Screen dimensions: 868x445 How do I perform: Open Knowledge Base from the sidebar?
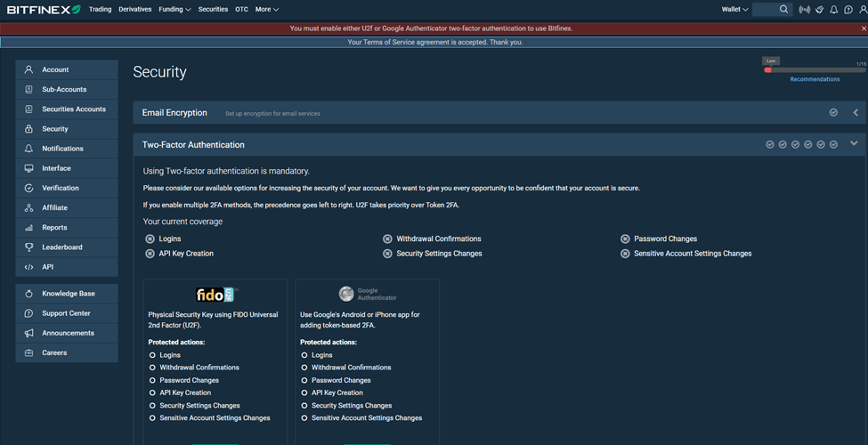(68, 294)
